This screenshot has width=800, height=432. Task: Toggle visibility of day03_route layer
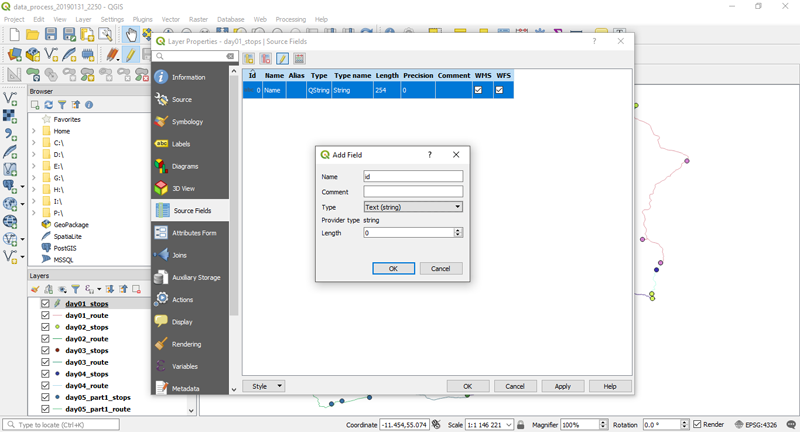pyautogui.click(x=45, y=362)
